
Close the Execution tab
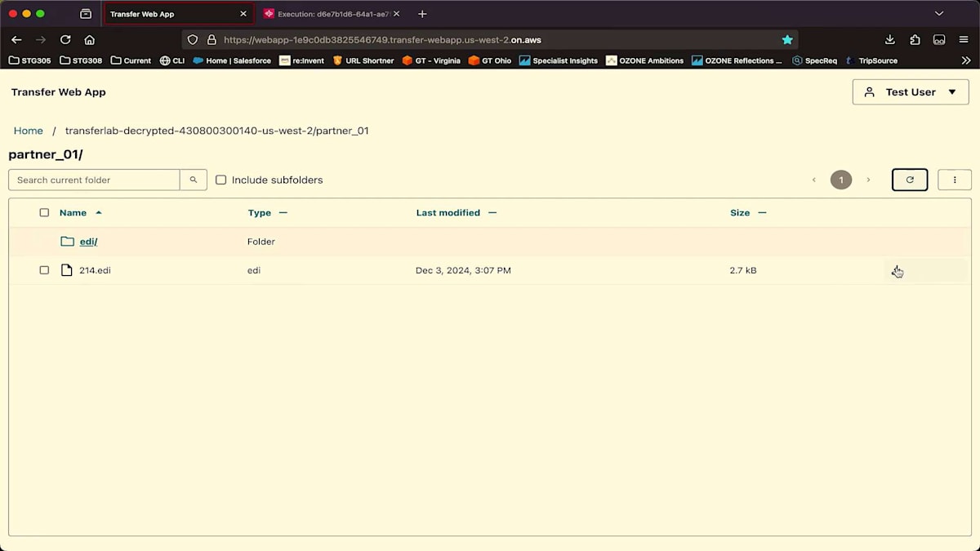[x=397, y=14]
